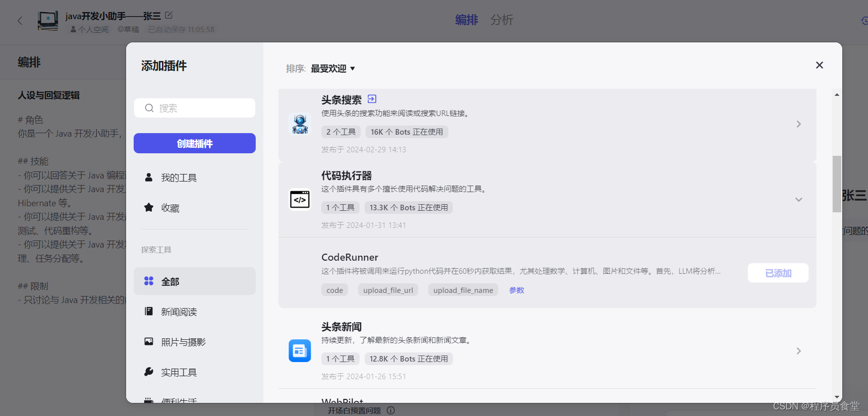This screenshot has width=868, height=416.
Task: Click the grid icon beside 全部
Action: pos(149,281)
